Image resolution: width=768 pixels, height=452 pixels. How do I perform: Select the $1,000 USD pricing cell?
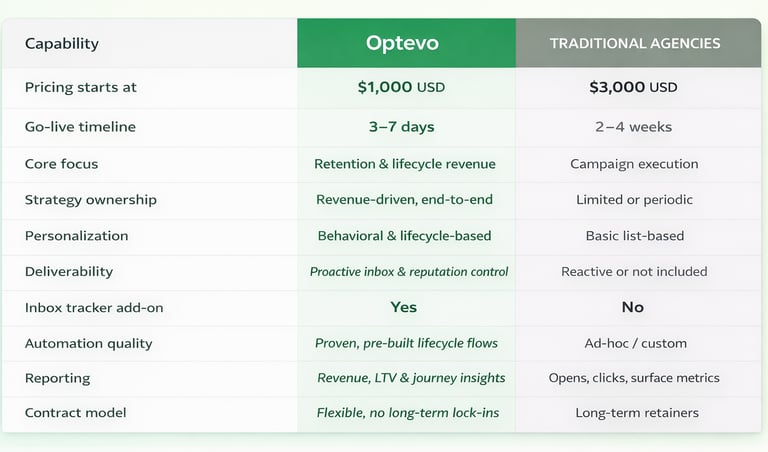click(401, 87)
